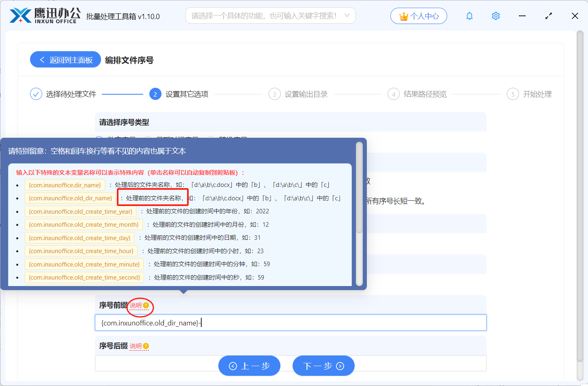Click the blue checkmark on step 选择待处理文件
Image resolution: width=588 pixels, height=386 pixels.
36,93
